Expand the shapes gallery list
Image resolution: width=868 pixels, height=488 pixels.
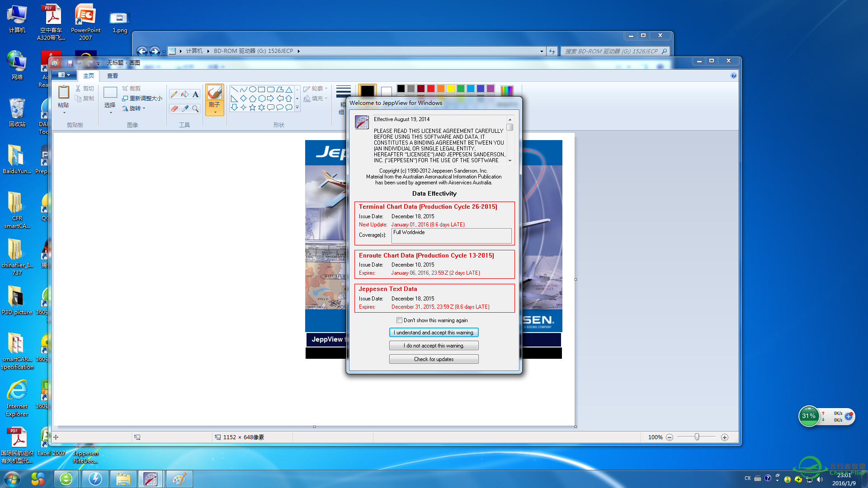click(x=297, y=108)
